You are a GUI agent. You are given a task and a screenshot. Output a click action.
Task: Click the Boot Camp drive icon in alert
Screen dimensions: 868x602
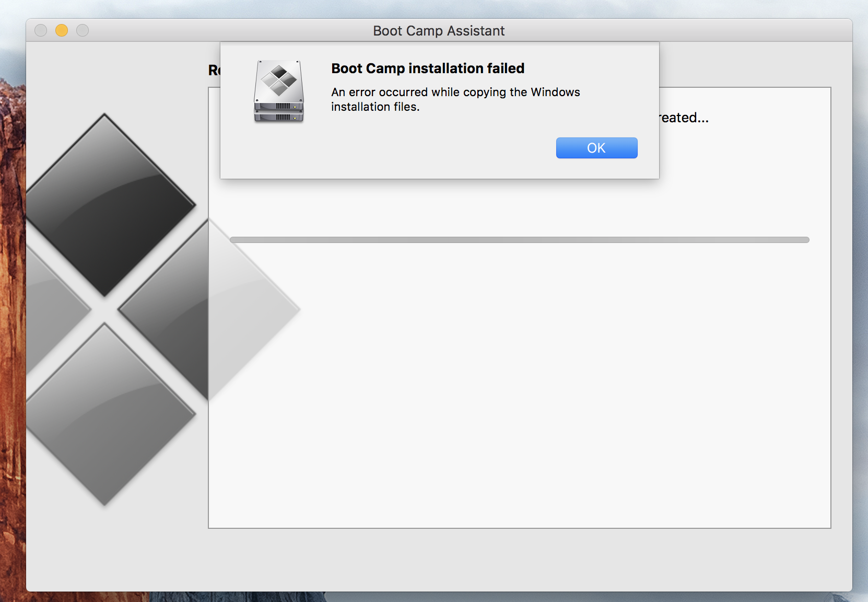click(279, 91)
